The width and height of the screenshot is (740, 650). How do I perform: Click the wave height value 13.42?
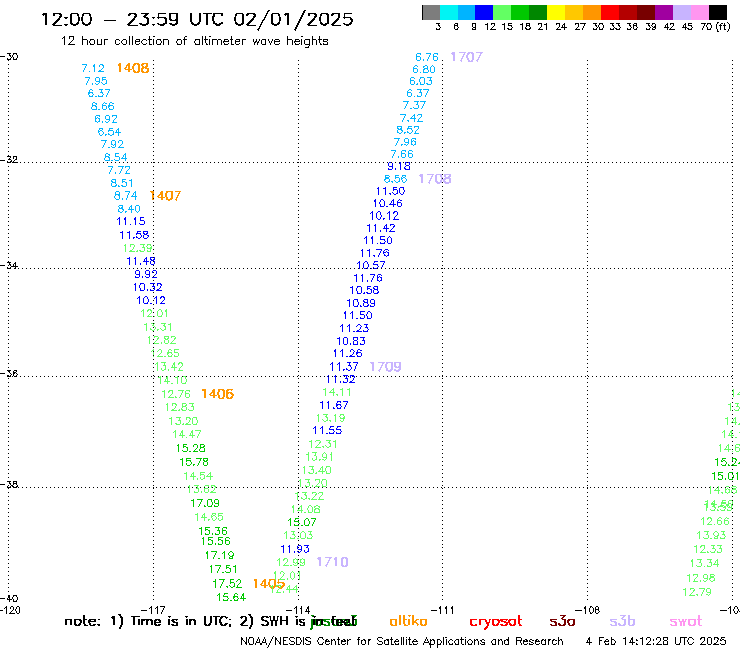click(x=169, y=366)
